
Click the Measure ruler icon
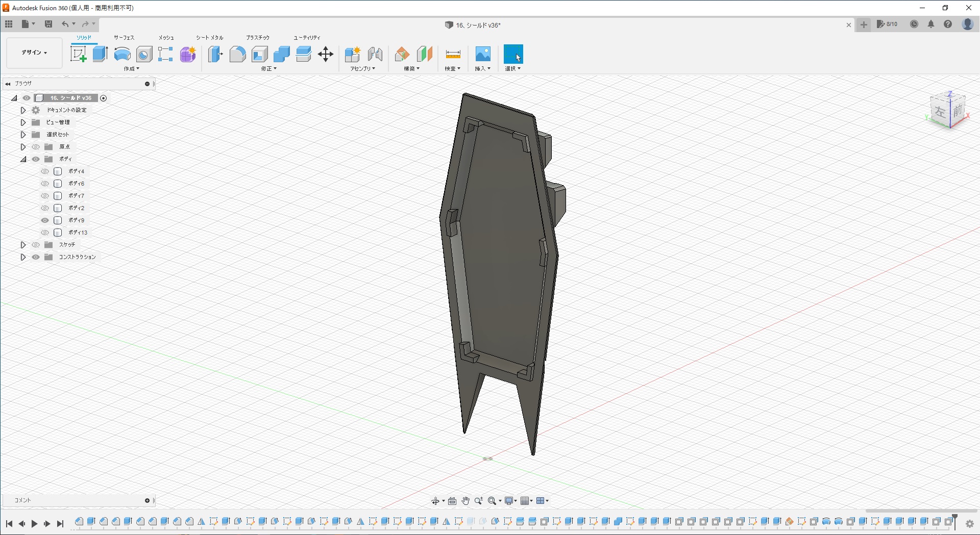453,54
